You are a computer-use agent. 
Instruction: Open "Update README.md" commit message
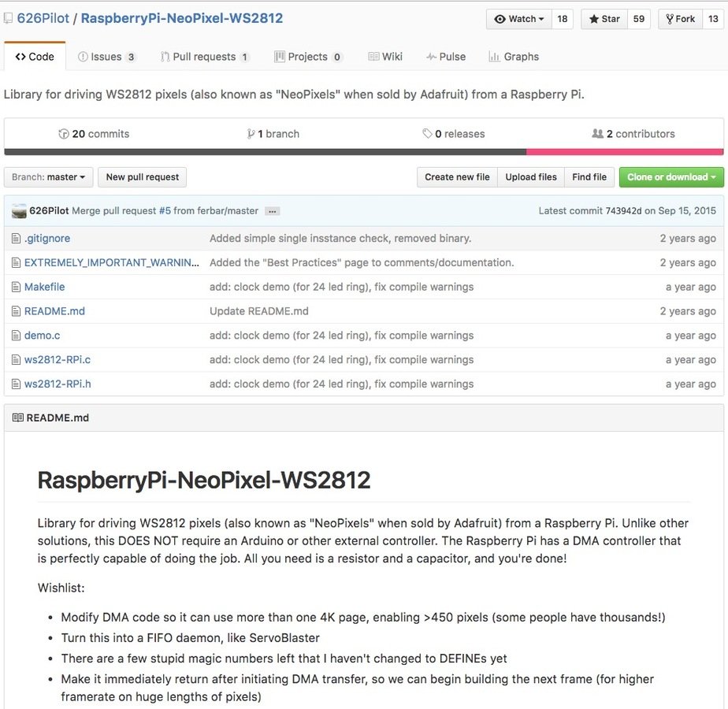[259, 311]
